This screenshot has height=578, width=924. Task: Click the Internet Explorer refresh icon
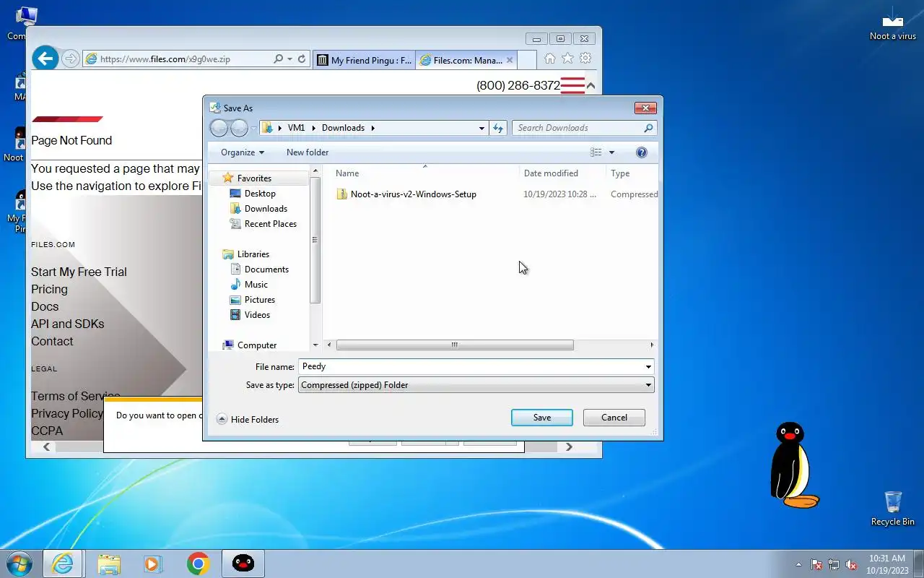(x=302, y=59)
